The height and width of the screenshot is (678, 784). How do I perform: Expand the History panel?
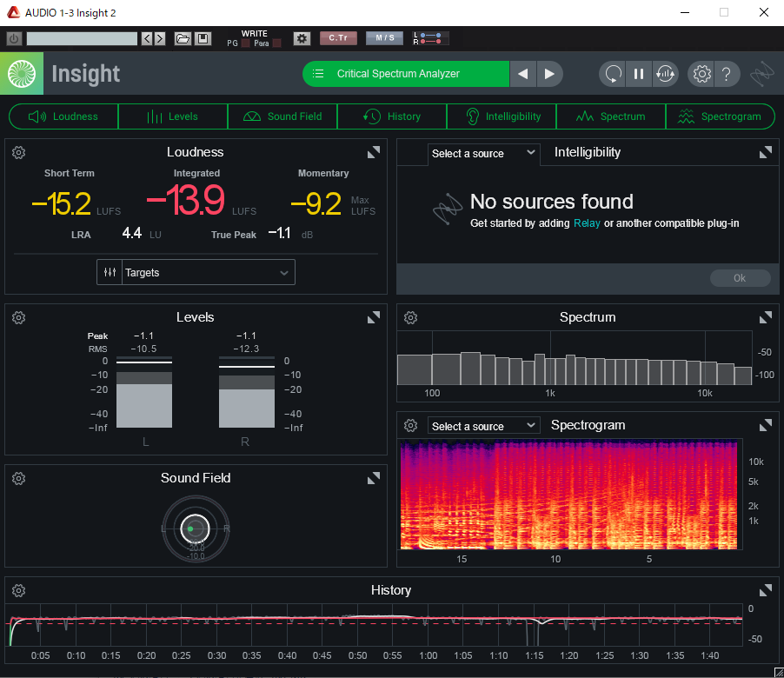pos(766,590)
